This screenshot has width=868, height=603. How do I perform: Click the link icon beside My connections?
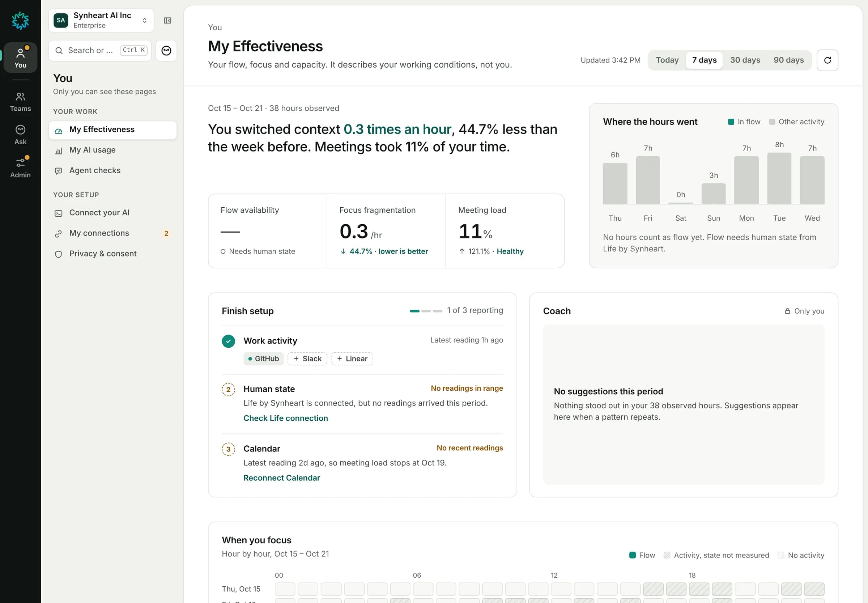(59, 234)
